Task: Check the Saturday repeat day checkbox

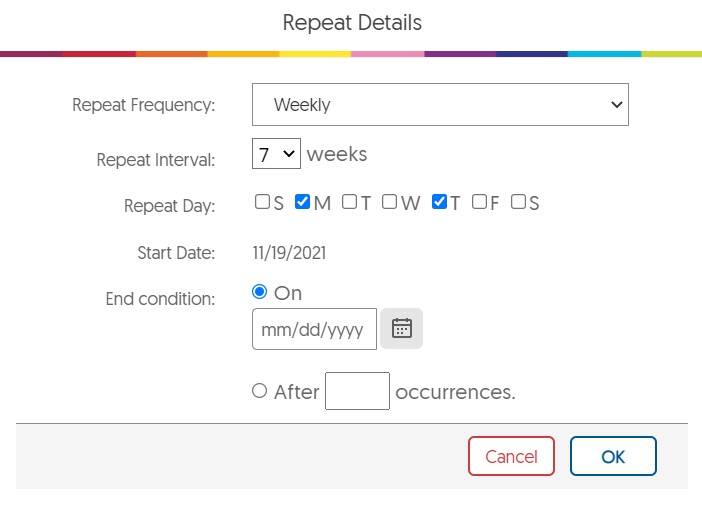Action: tap(518, 202)
